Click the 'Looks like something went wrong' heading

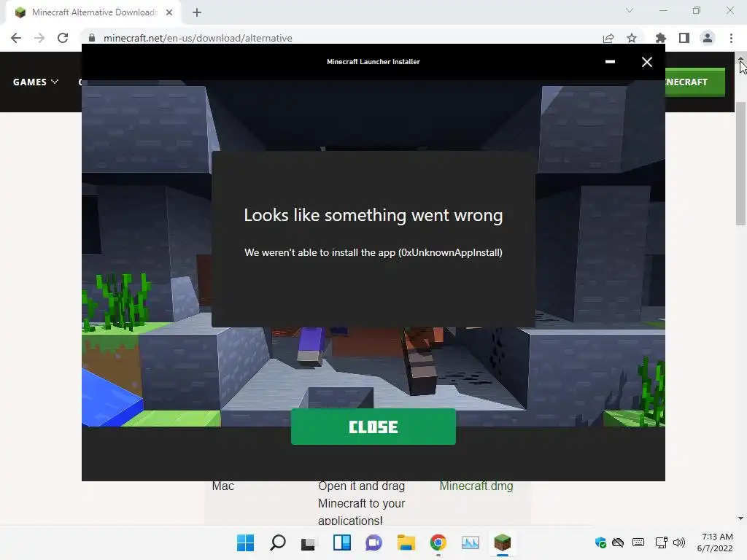[x=373, y=215]
